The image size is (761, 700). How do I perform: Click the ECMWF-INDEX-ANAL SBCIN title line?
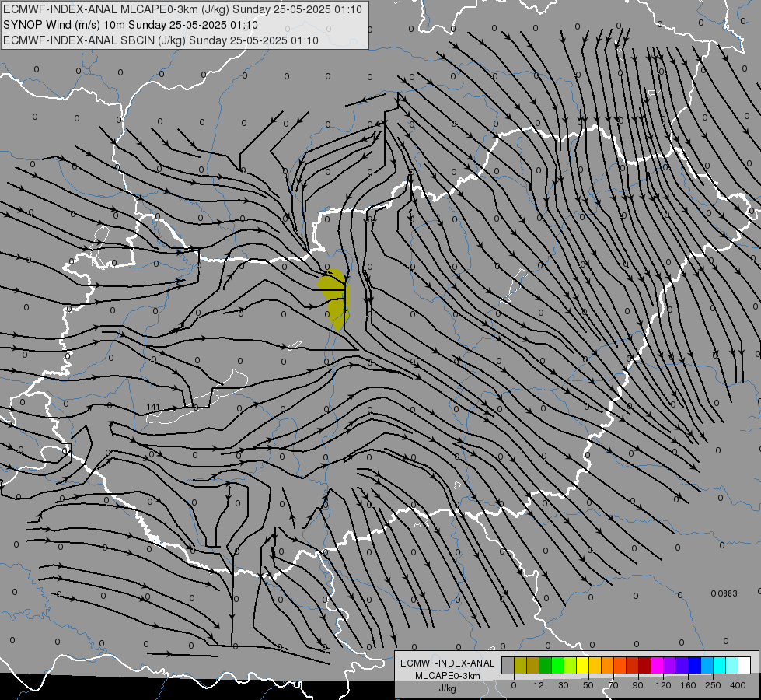click(x=161, y=40)
